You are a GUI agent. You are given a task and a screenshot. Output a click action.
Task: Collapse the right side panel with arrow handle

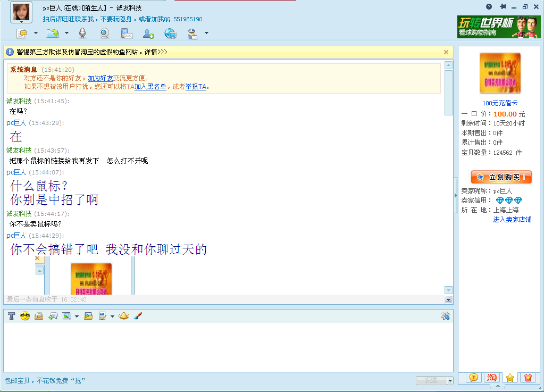[x=456, y=196]
